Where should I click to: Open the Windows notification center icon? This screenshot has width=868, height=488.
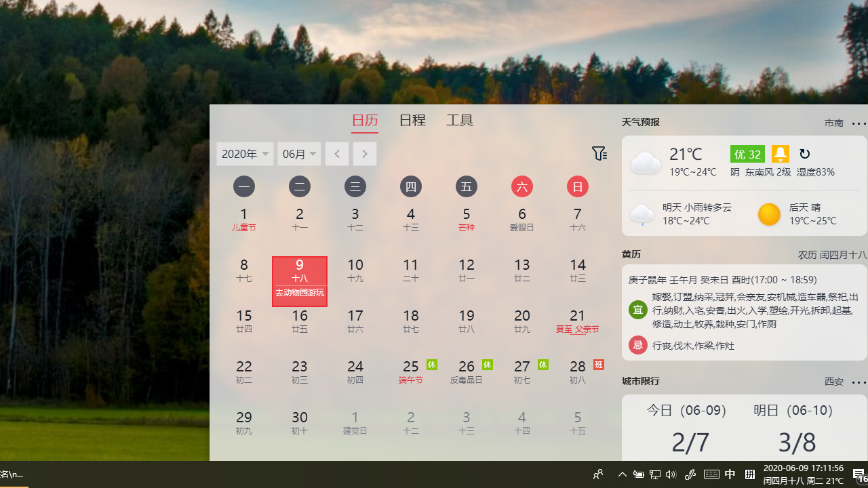[859, 474]
